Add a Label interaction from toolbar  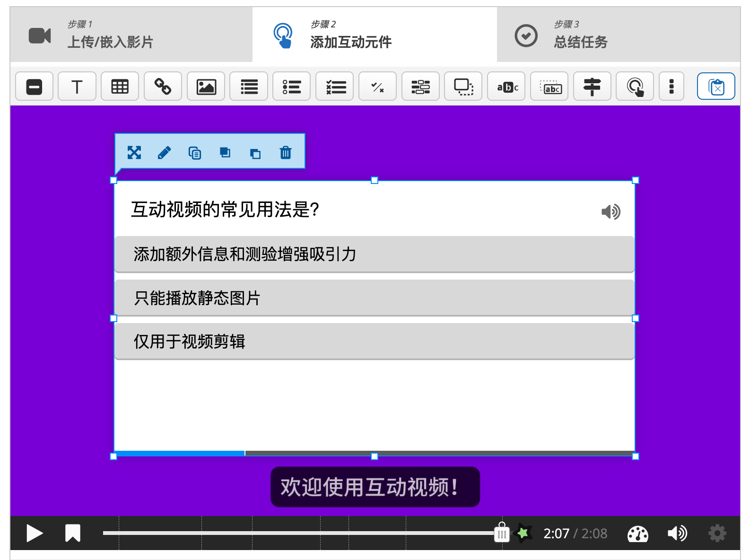[x=34, y=86]
